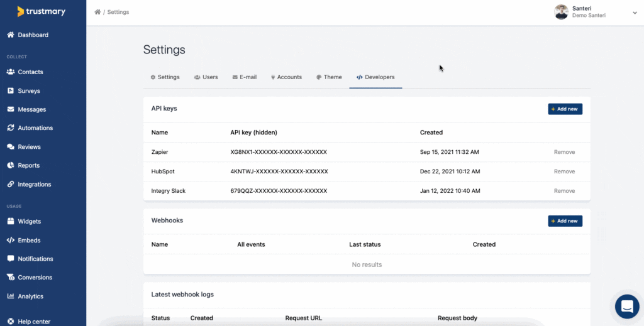Add new webhook
This screenshot has height=326, width=644.
point(565,221)
